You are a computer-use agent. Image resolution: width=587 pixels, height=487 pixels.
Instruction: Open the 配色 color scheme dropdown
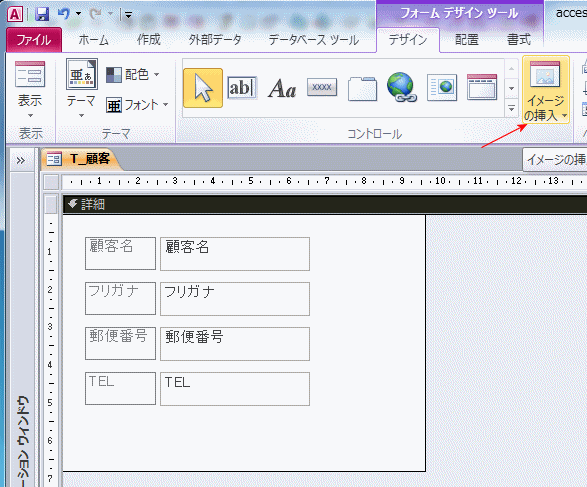pyautogui.click(x=133, y=74)
